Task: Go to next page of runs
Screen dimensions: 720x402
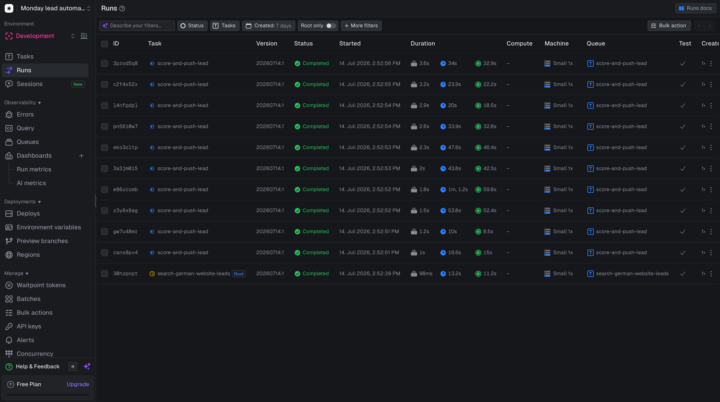Action: click(710, 26)
